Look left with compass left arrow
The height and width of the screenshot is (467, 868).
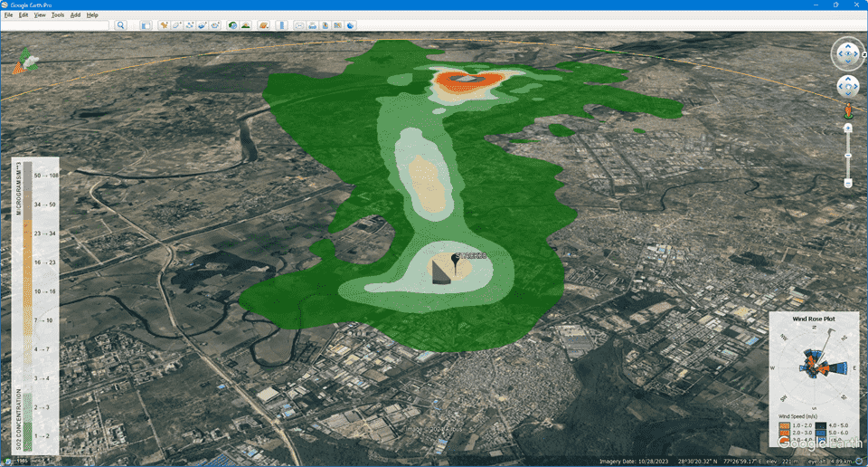pos(840,54)
